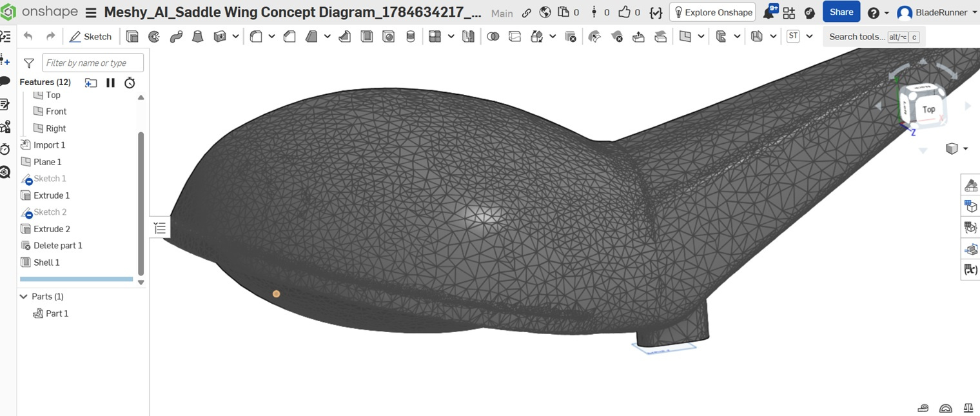Click the regeneration times stopwatch icon
This screenshot has width=980, height=416.
[130, 83]
